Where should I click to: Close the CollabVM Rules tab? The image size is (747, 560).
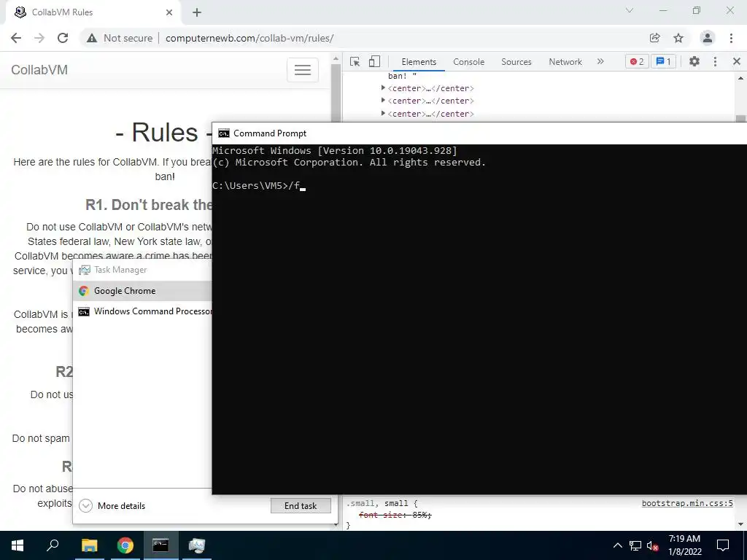click(x=169, y=12)
